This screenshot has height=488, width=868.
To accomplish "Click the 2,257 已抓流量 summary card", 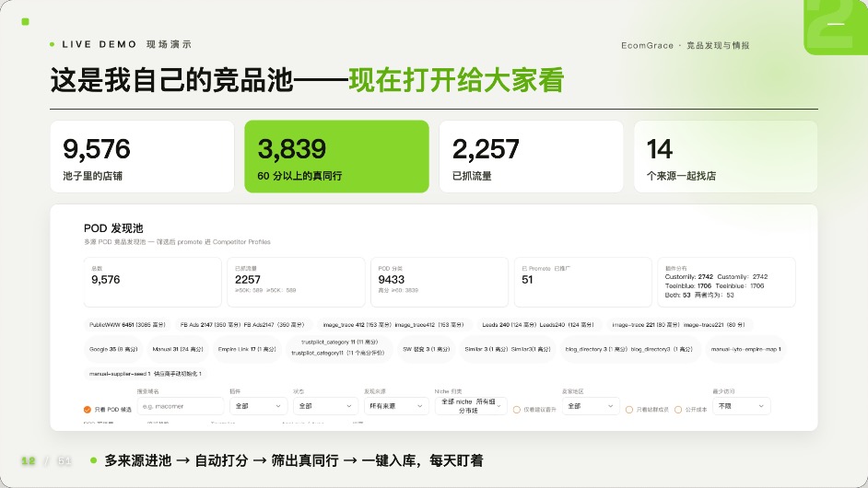I will click(x=532, y=157).
